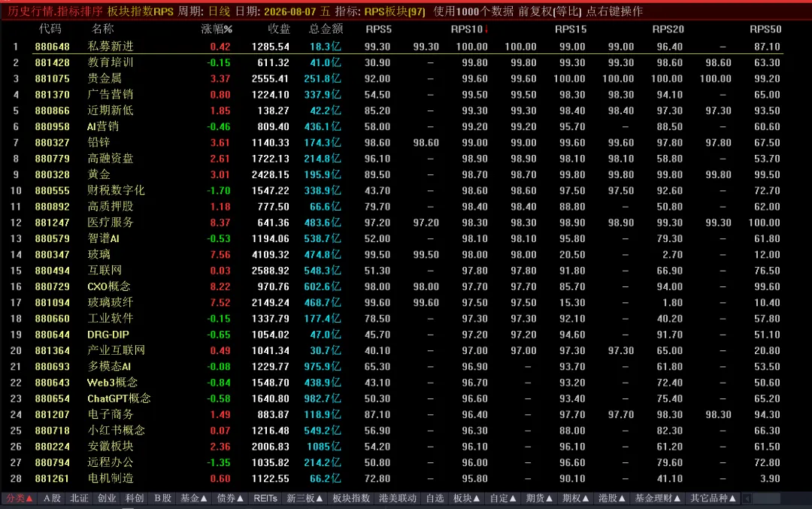Expand the 基金 tab menu
This screenshot has height=509, width=812.
point(194,498)
